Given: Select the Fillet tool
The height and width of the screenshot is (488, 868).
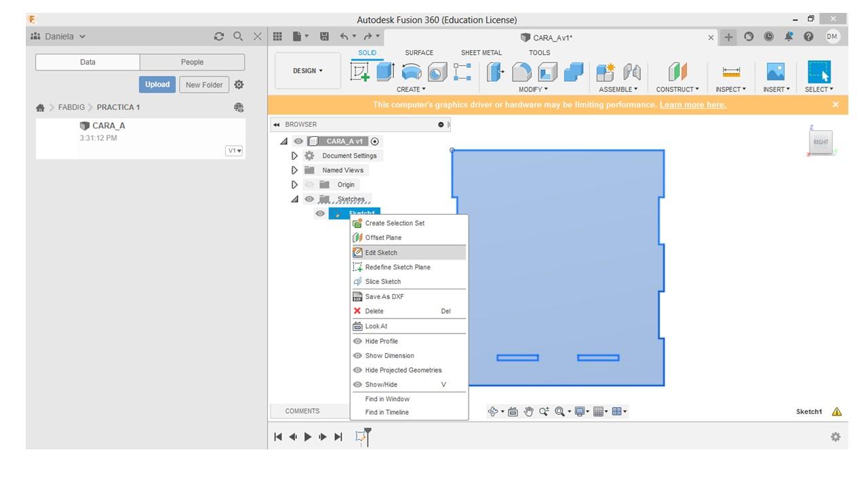Looking at the screenshot, I should pyautogui.click(x=521, y=72).
